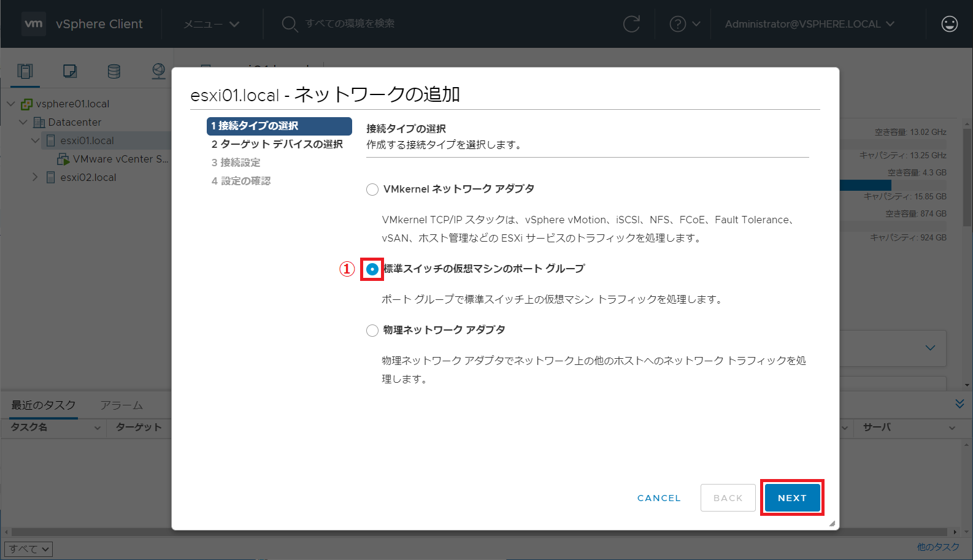Viewport: 973px width, 560px height.
Task: Open Hosts and Clusters view icon
Action: (25, 71)
